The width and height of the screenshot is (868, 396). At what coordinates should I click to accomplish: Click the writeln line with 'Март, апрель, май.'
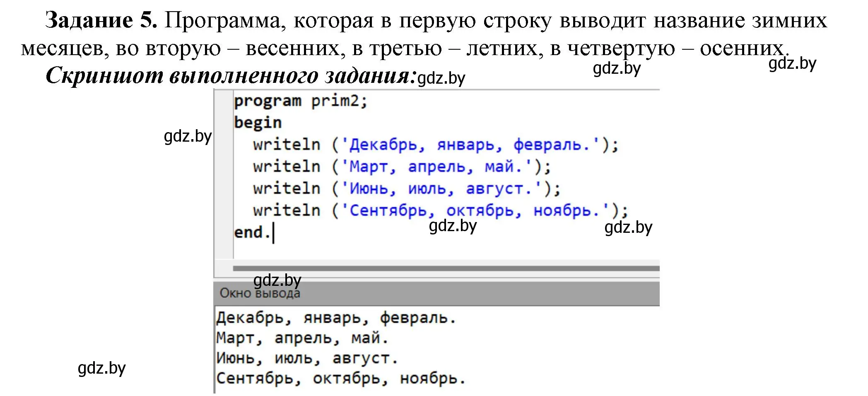[402, 167]
